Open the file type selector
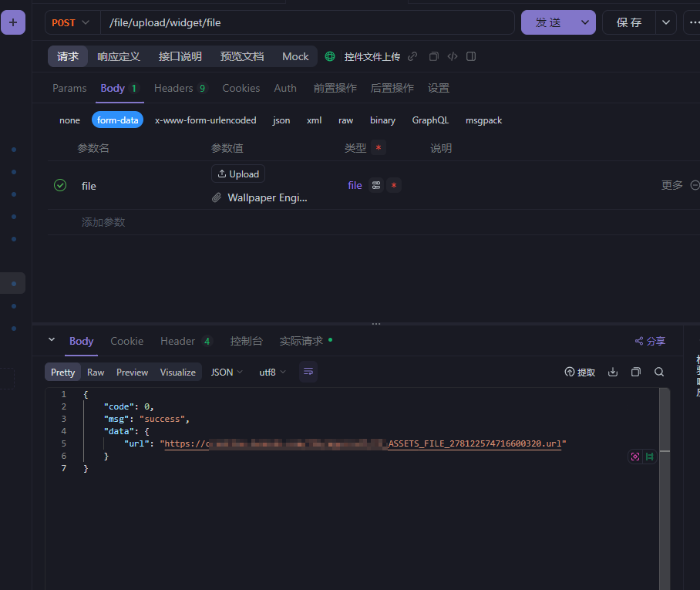 tap(355, 185)
